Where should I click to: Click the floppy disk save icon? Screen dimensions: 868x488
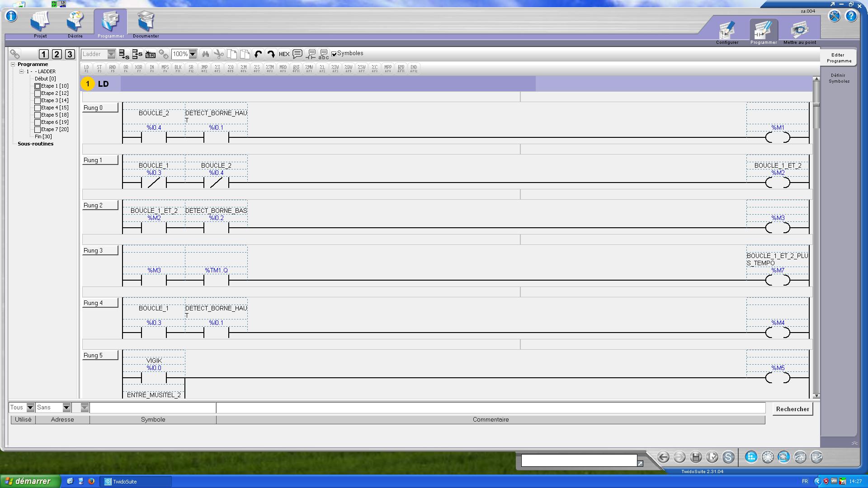(x=696, y=457)
